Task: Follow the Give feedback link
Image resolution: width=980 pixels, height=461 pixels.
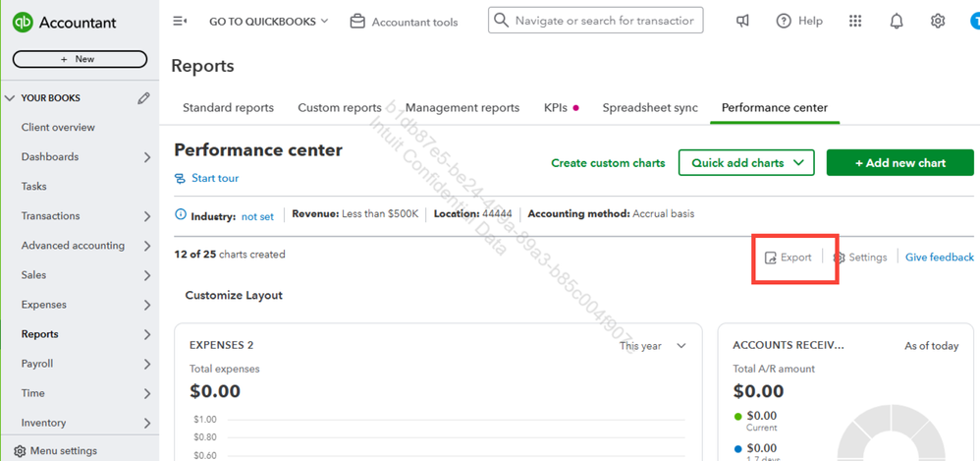Action: pos(939,258)
